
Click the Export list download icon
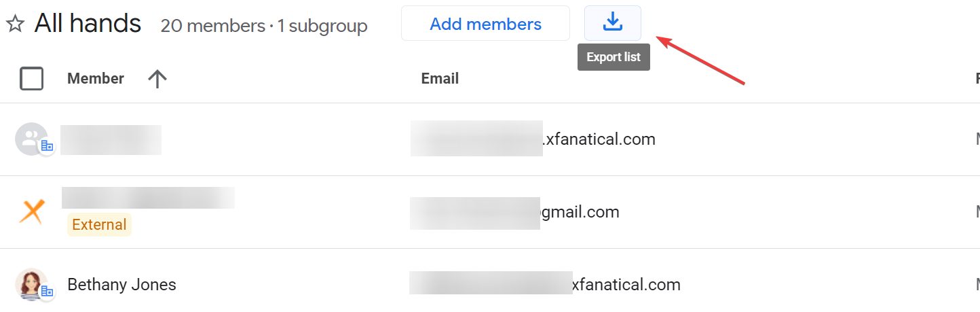[x=612, y=22]
